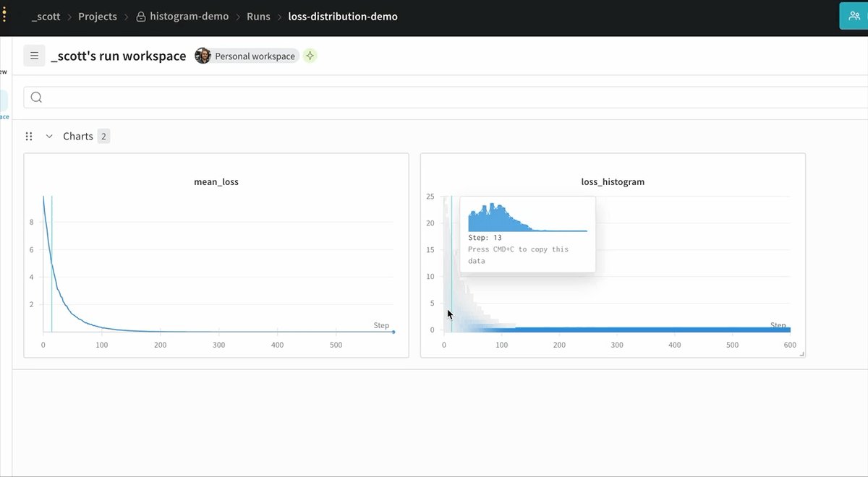Select the loss-distribution-demo breadcrumb
Image resolution: width=868 pixels, height=477 pixels.
coord(342,17)
